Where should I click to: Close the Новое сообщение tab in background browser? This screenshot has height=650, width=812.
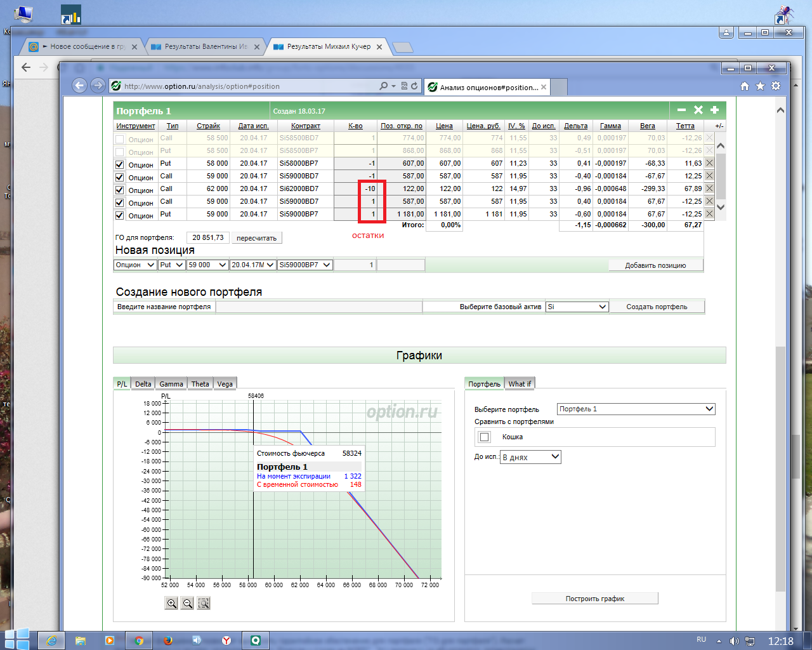pyautogui.click(x=134, y=46)
